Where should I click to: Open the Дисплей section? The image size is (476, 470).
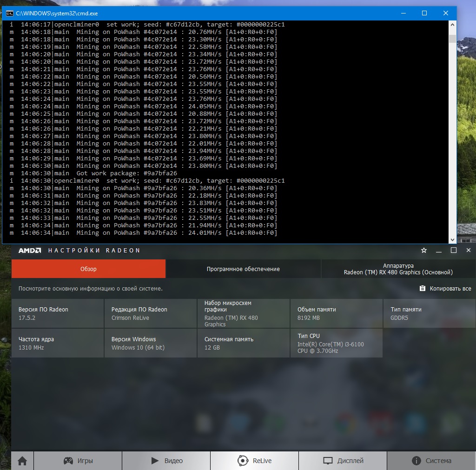coord(343,461)
